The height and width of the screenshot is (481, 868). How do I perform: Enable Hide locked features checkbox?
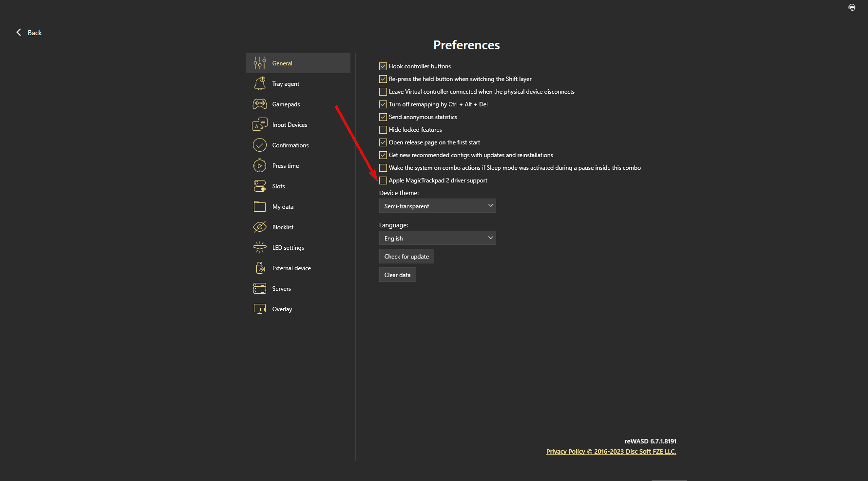point(383,130)
